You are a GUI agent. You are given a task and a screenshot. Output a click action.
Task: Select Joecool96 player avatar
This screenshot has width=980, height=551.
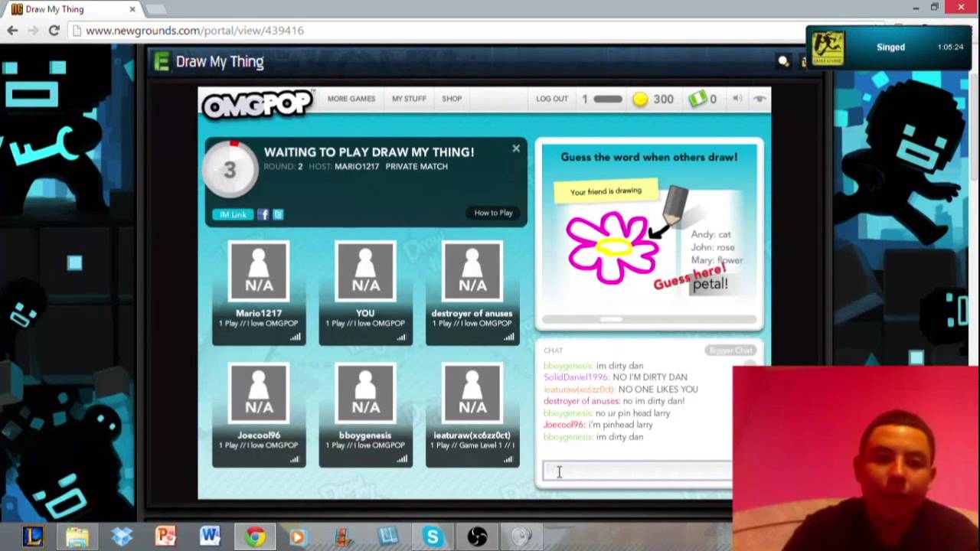[259, 393]
